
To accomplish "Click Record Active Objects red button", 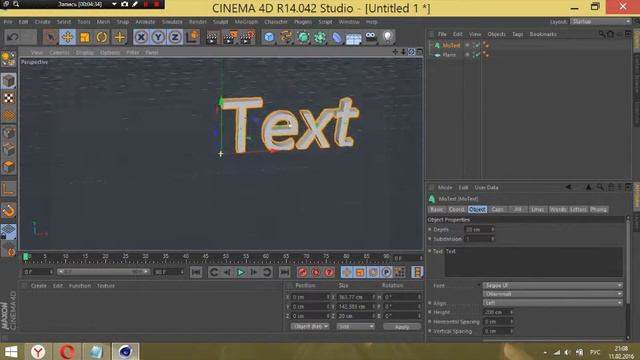I will pos(302,272).
